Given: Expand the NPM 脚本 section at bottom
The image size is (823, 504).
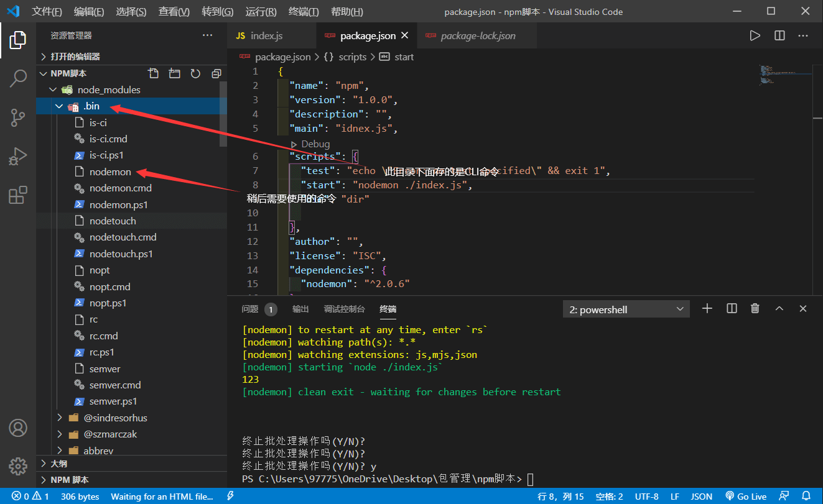Looking at the screenshot, I should point(131,480).
